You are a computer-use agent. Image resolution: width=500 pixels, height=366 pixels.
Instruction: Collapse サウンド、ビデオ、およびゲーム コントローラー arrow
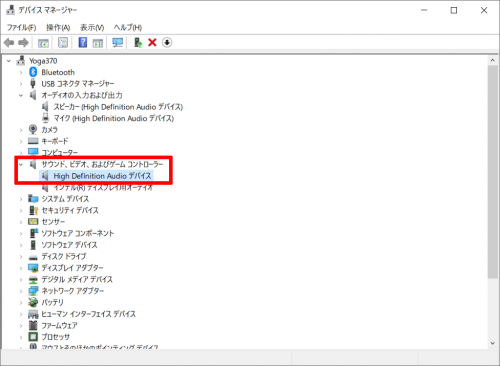(x=21, y=164)
